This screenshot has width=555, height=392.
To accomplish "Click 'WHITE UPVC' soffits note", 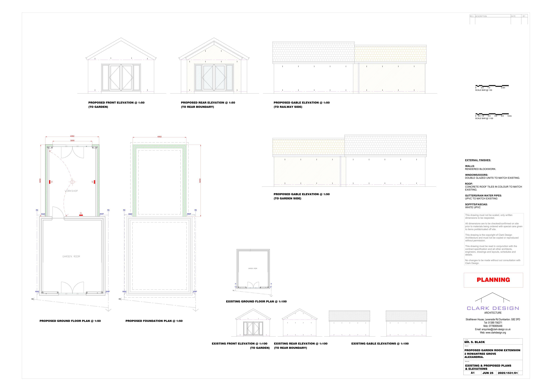I will click(473, 207).
